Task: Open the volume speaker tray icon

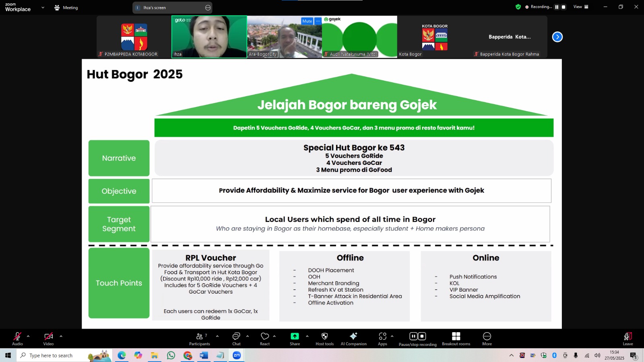Action: [597, 355]
